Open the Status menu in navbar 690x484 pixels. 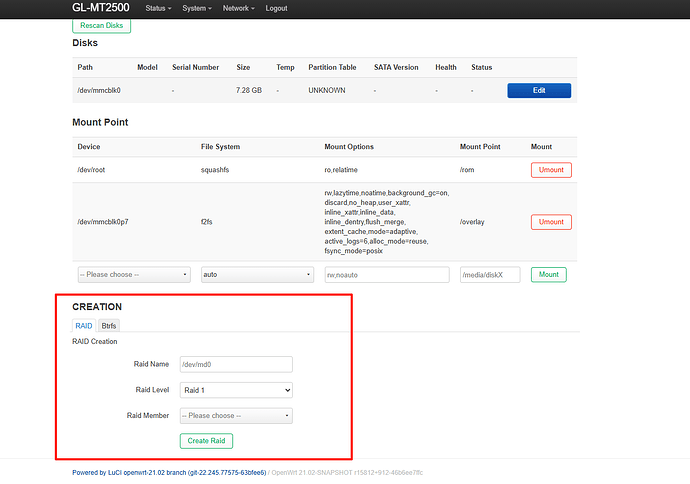tap(158, 8)
